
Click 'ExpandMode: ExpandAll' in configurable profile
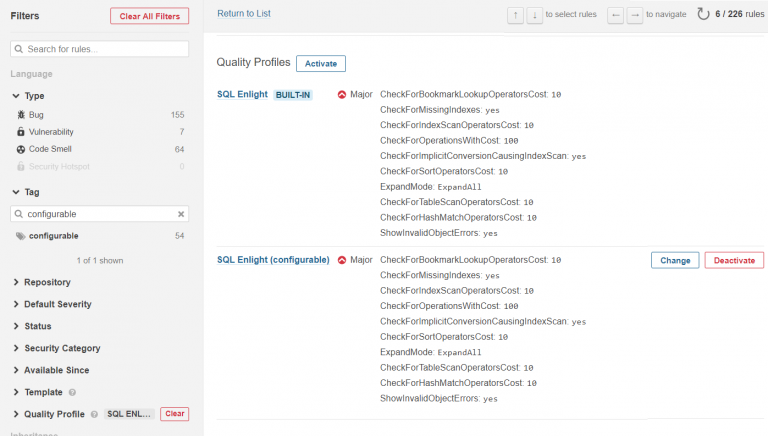tap(431, 352)
